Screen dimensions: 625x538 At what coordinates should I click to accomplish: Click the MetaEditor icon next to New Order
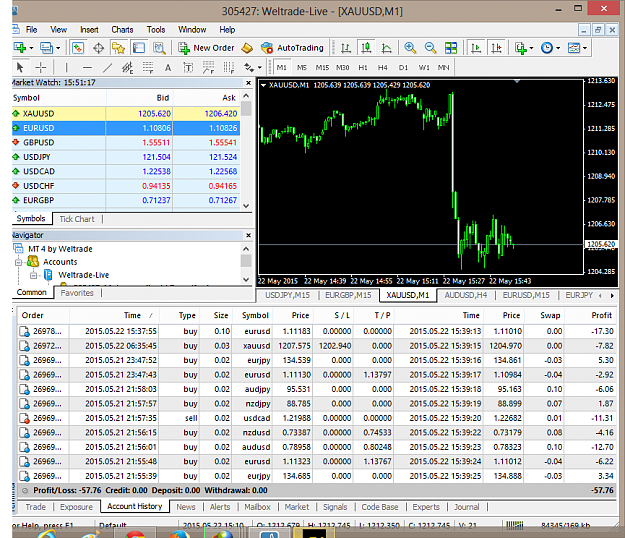pos(247,48)
